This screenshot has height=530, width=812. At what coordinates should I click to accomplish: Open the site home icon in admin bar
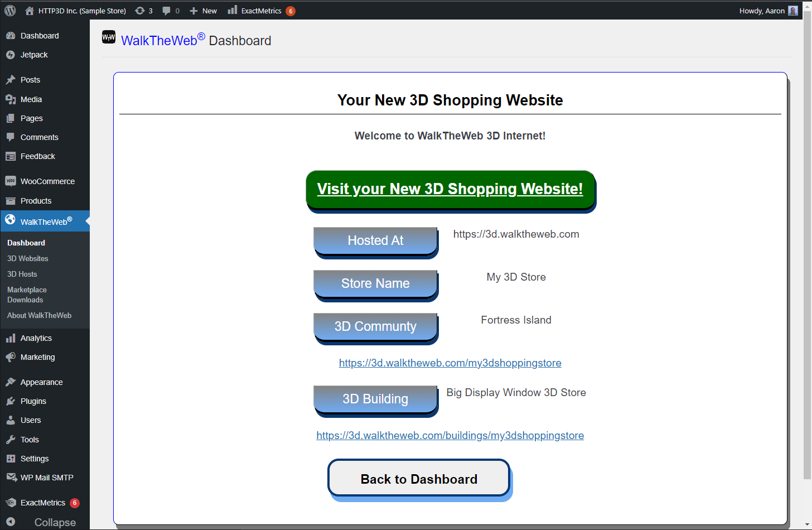coord(29,11)
